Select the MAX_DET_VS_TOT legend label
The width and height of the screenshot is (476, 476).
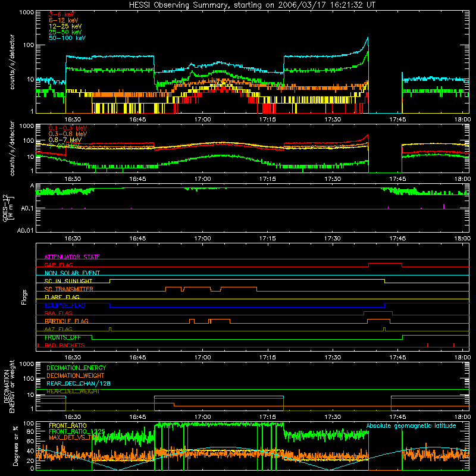click(x=74, y=437)
